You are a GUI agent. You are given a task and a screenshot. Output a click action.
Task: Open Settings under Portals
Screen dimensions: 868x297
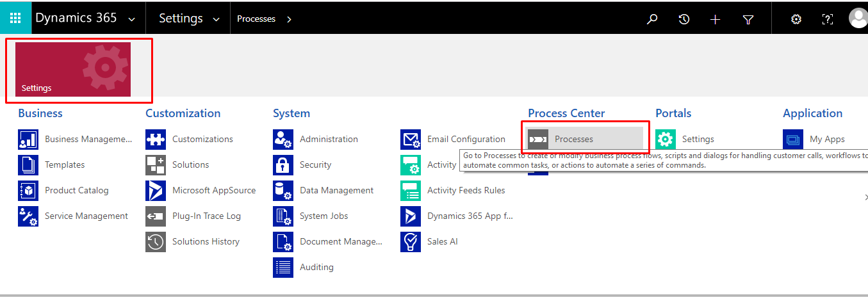(698, 139)
